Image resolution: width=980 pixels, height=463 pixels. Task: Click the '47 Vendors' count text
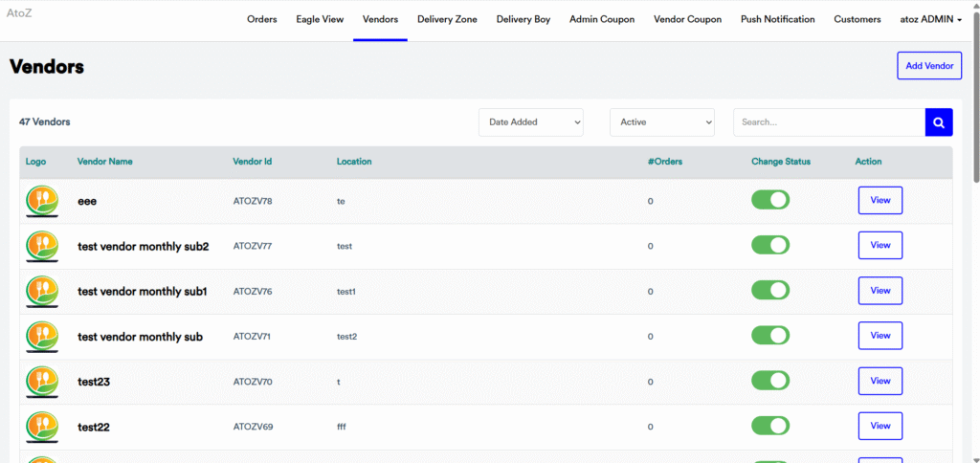[x=44, y=121]
